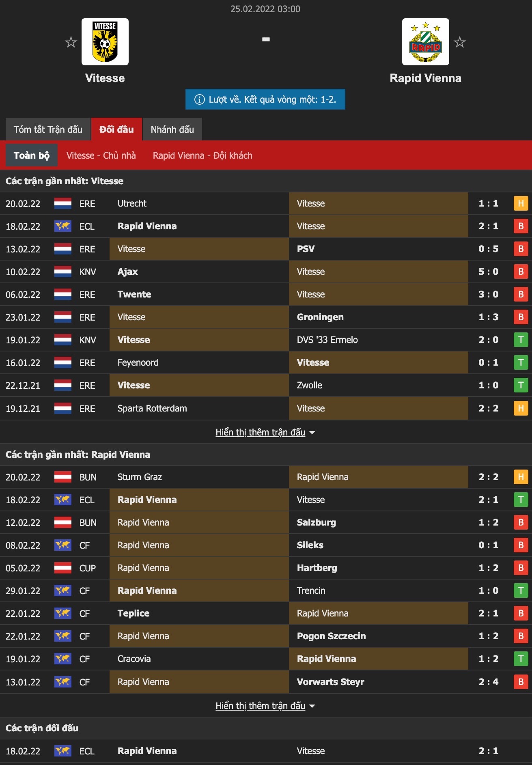This screenshot has height=765, width=532.
Task: Click Netherlands flag on Groningen row
Action: tap(63, 317)
